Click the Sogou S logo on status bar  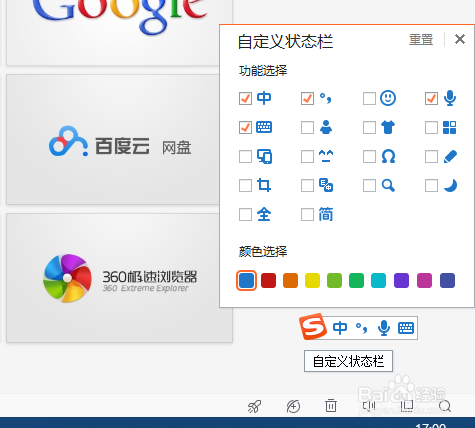click(x=313, y=326)
